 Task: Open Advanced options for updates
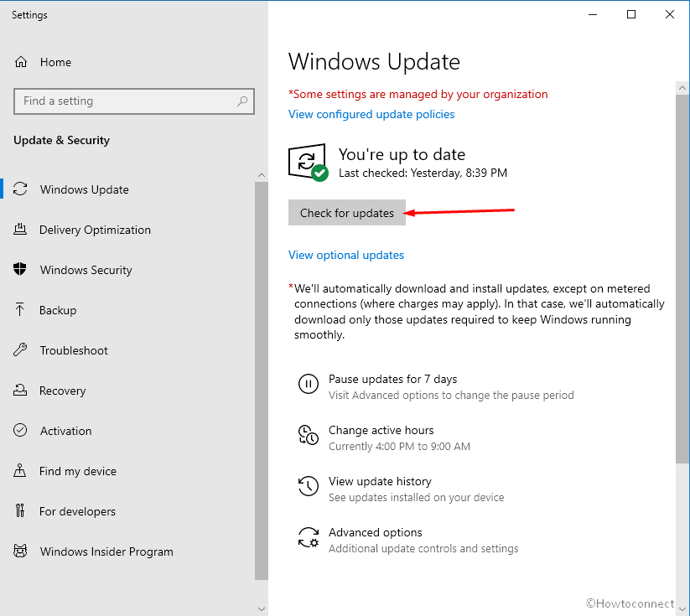(x=408, y=540)
